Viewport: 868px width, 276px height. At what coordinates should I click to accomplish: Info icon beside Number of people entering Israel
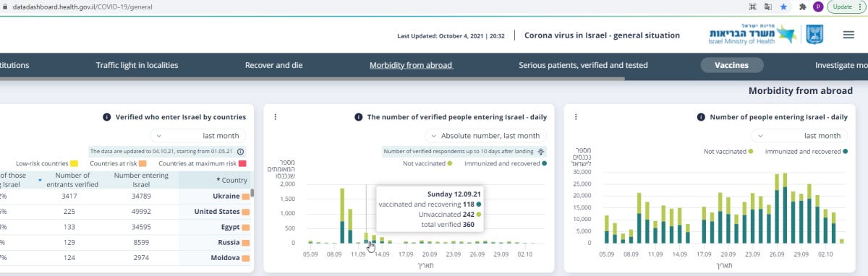[x=702, y=117]
